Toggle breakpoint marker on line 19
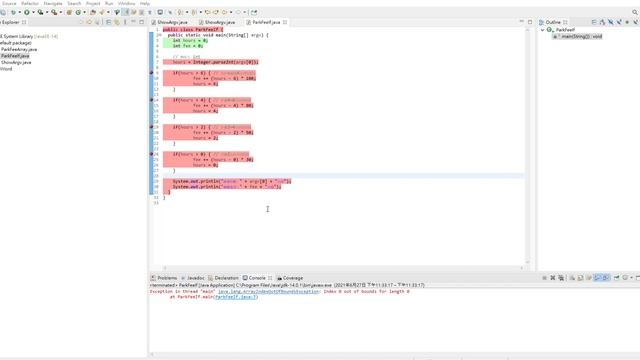This screenshot has width=640, height=360. 151,127
